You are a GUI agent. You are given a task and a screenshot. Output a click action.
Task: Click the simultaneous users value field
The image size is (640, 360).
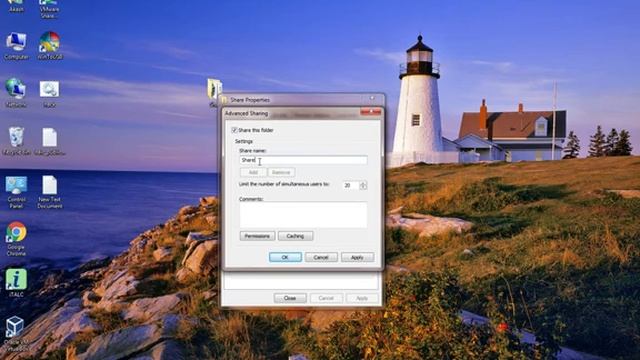(x=351, y=185)
